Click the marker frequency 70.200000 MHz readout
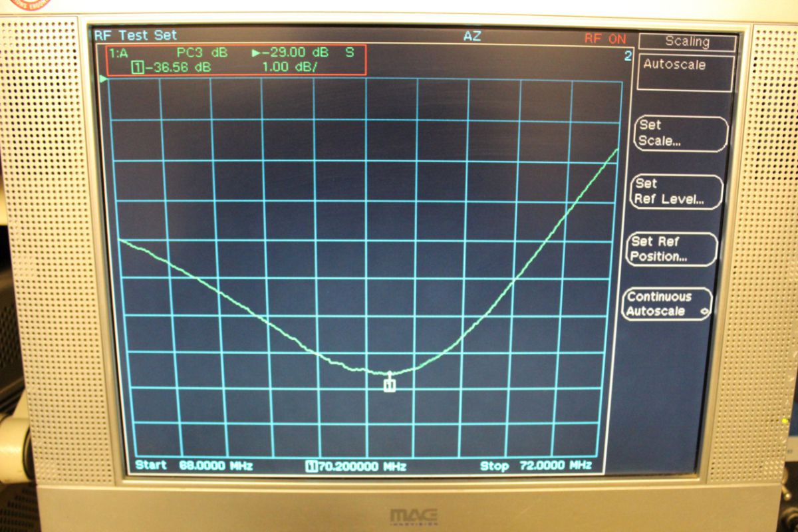Image resolution: width=798 pixels, height=532 pixels. [x=356, y=465]
